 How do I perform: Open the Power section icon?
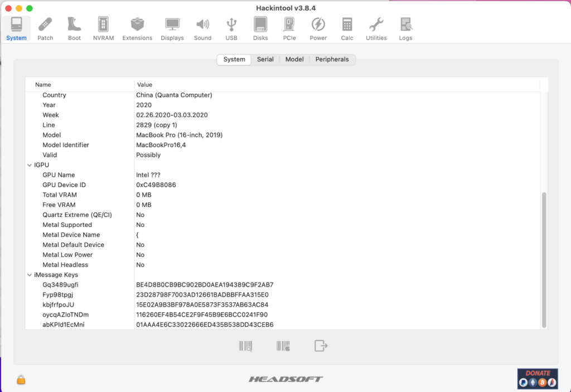tap(318, 28)
